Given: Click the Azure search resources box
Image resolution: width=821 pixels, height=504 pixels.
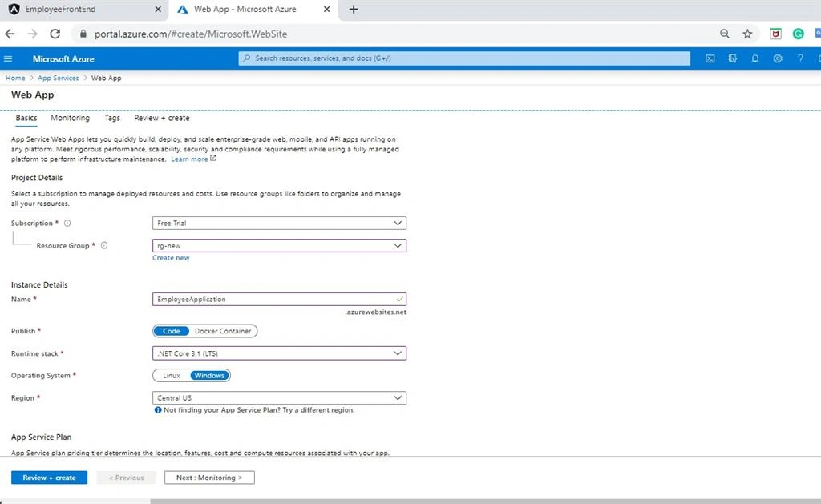Looking at the screenshot, I should click(464, 58).
